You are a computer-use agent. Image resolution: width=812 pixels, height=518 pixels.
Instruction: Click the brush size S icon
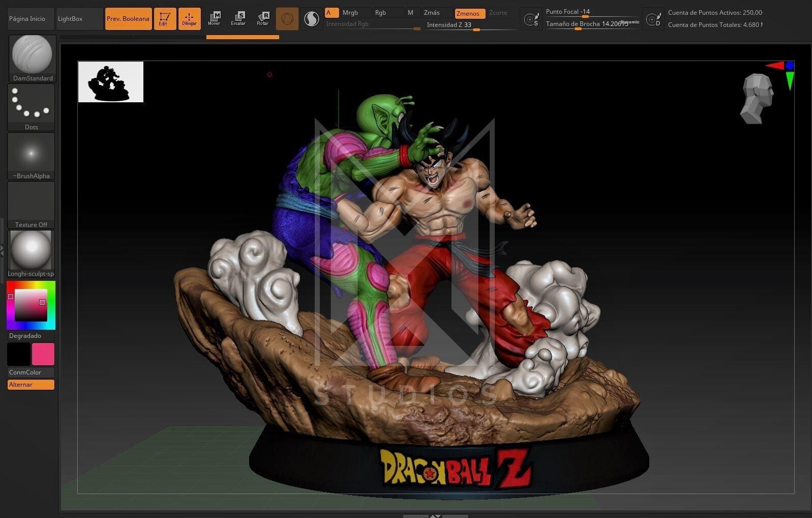[531, 19]
